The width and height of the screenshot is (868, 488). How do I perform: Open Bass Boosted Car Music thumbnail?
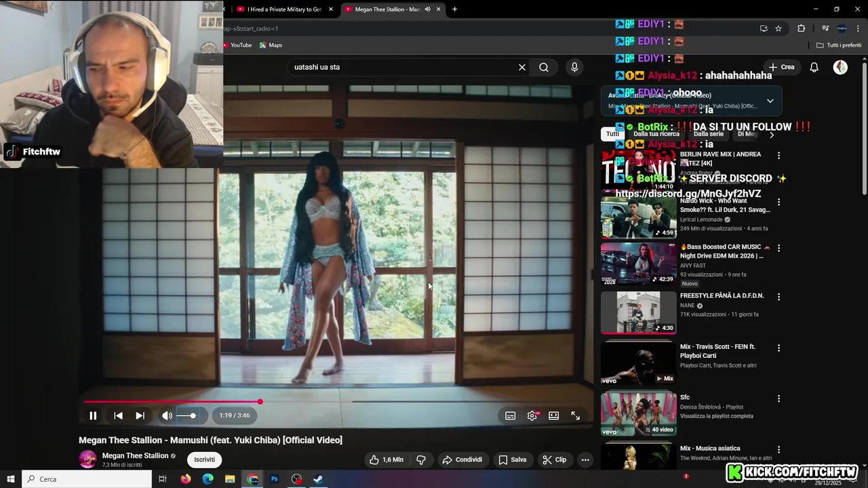(639, 264)
